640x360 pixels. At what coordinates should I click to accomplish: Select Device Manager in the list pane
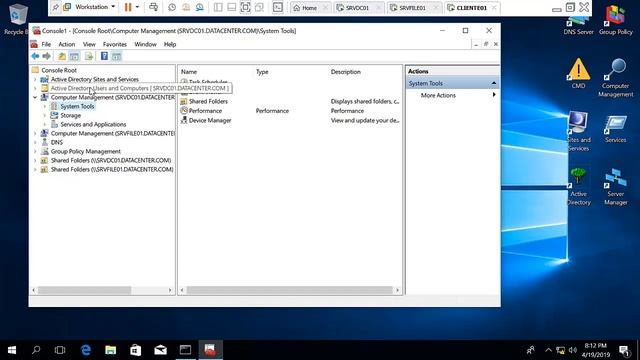tap(210, 120)
